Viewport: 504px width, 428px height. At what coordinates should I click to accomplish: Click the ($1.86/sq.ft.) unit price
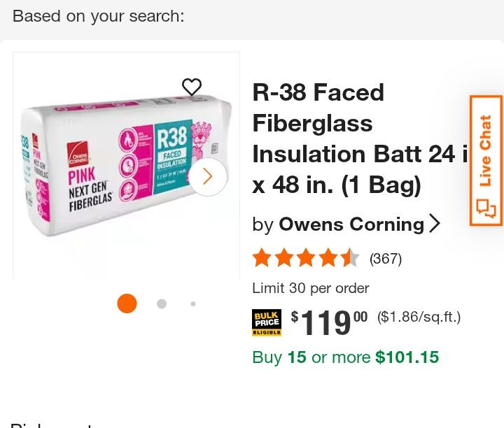[419, 318]
